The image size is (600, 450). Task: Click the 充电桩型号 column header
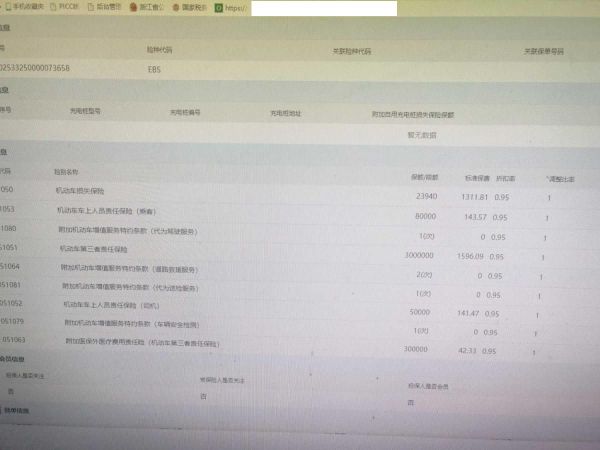click(85, 112)
